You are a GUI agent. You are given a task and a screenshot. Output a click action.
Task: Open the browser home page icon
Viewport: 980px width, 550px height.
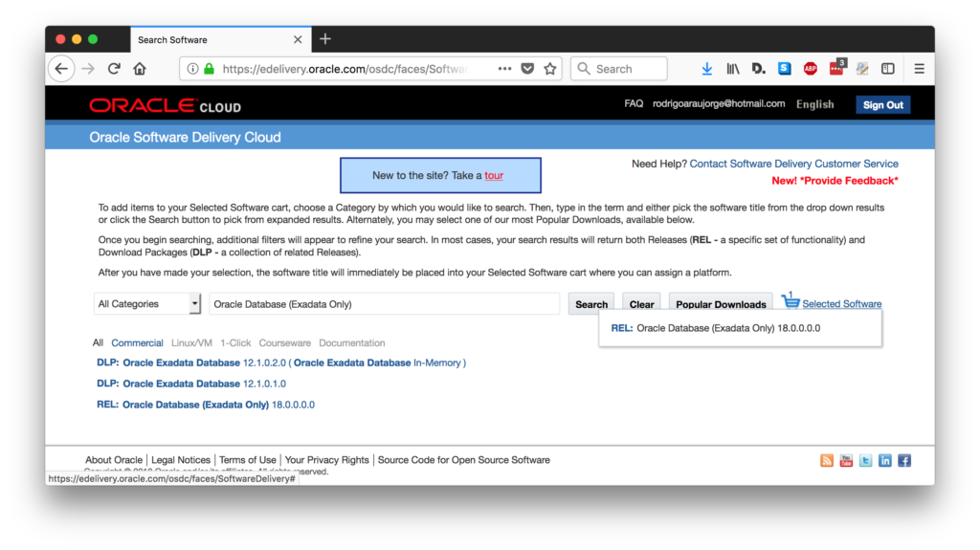coord(140,69)
